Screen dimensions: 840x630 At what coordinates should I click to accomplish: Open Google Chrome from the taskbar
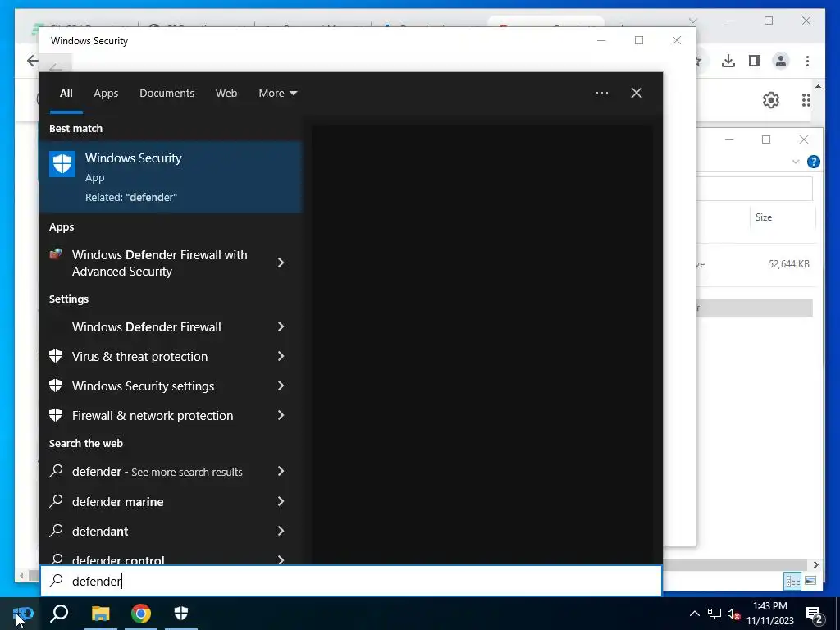[x=141, y=614]
